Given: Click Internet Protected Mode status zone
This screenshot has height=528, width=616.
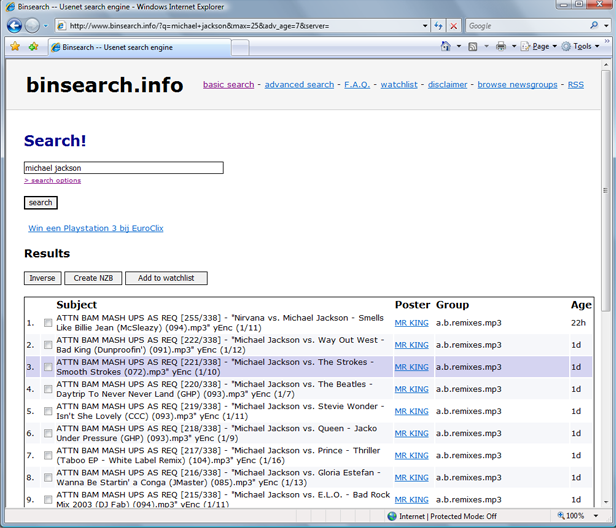Looking at the screenshot, I should [442, 516].
